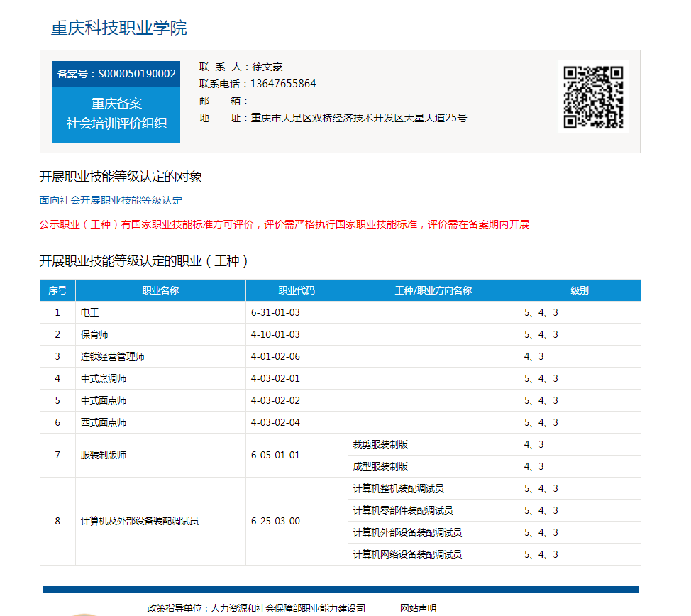Click the 序号 column header
Viewport: 691px width, 616px height.
(57, 290)
